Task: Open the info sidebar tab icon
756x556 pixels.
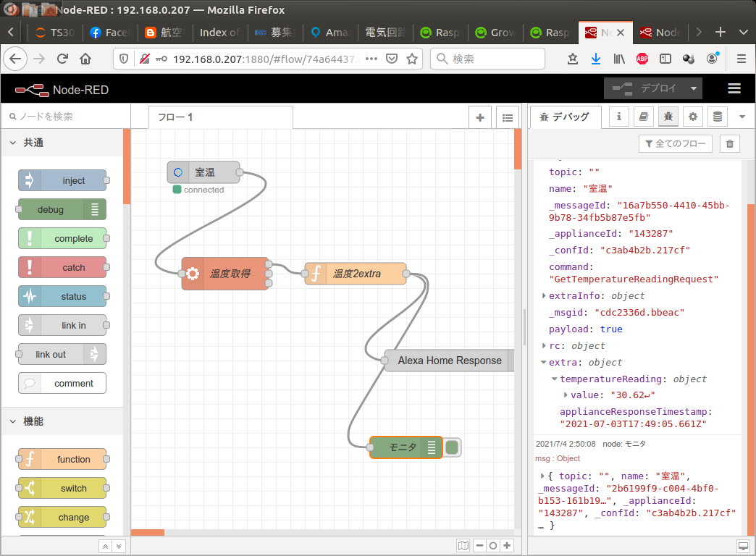Action: pos(618,117)
